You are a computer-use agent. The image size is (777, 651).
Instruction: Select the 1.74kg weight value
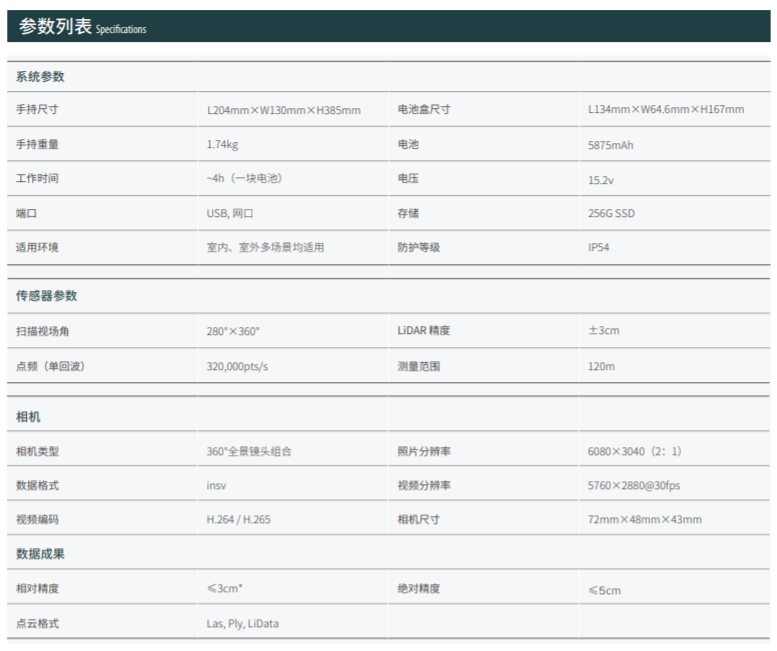tap(222, 145)
